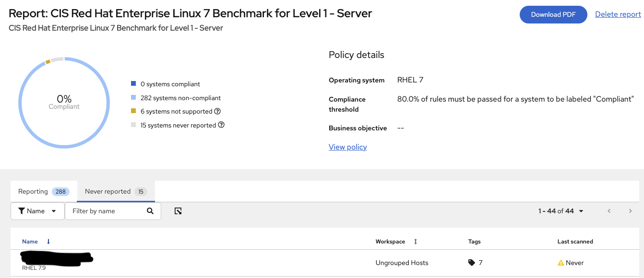Switch to the Reporting tab
This screenshot has width=644, height=278.
pyautogui.click(x=43, y=191)
